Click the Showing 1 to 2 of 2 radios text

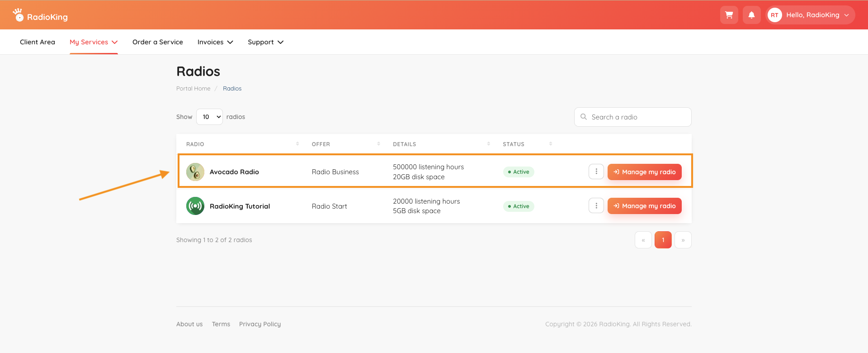coord(214,240)
